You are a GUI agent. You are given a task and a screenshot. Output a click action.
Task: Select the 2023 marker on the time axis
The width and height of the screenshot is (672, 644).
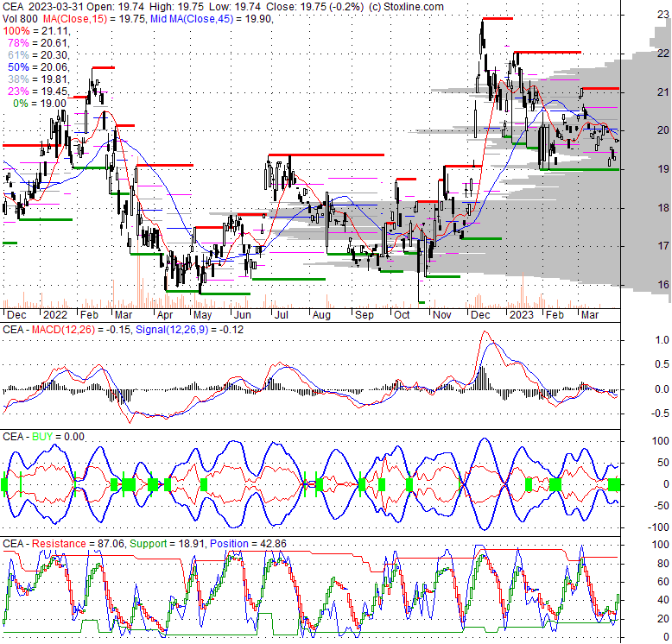point(520,316)
